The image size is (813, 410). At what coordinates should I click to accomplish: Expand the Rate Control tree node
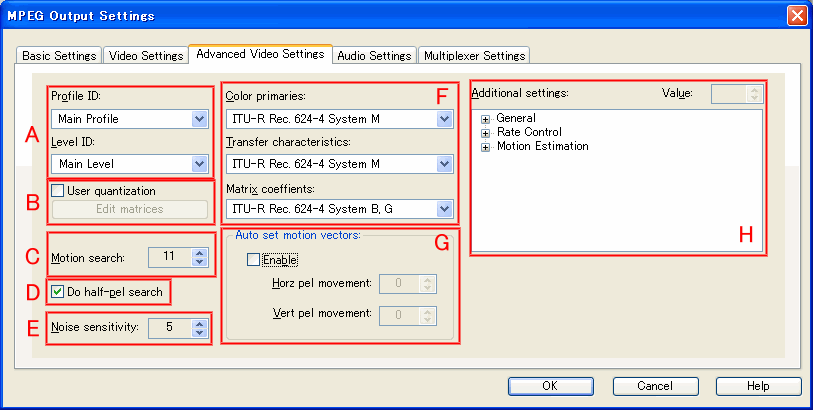point(486,132)
